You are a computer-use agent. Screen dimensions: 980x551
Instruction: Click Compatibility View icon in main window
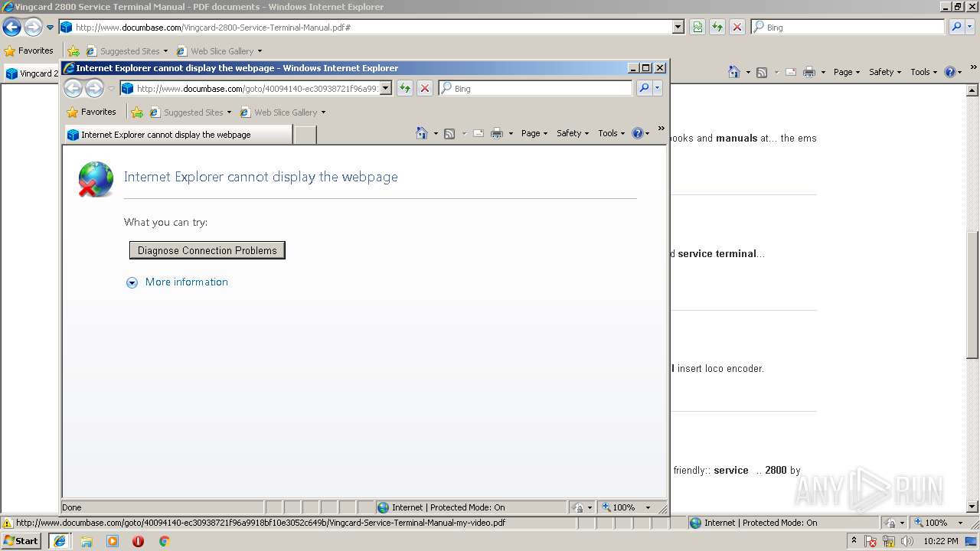click(x=697, y=27)
